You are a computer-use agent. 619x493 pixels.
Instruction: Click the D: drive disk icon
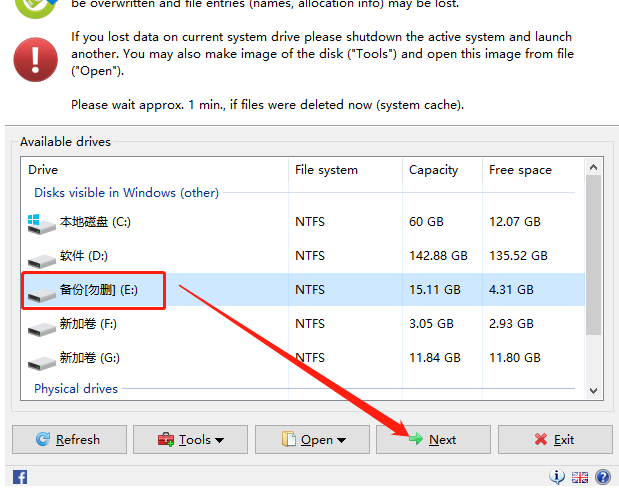pyautogui.click(x=42, y=257)
